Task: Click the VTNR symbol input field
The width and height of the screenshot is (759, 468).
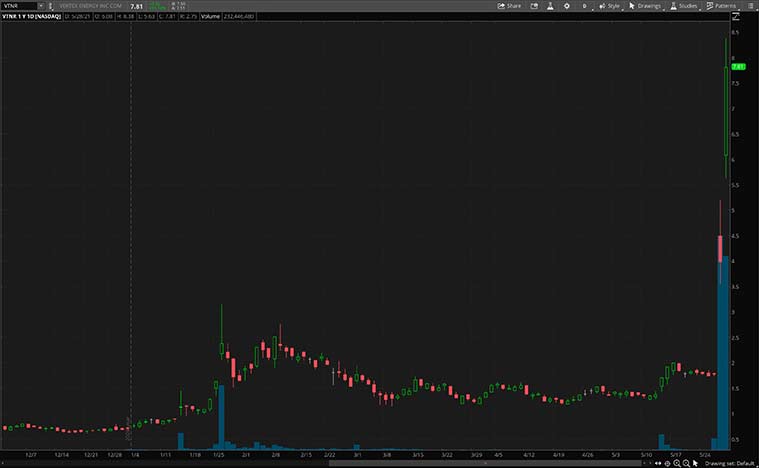Action: tap(20, 6)
